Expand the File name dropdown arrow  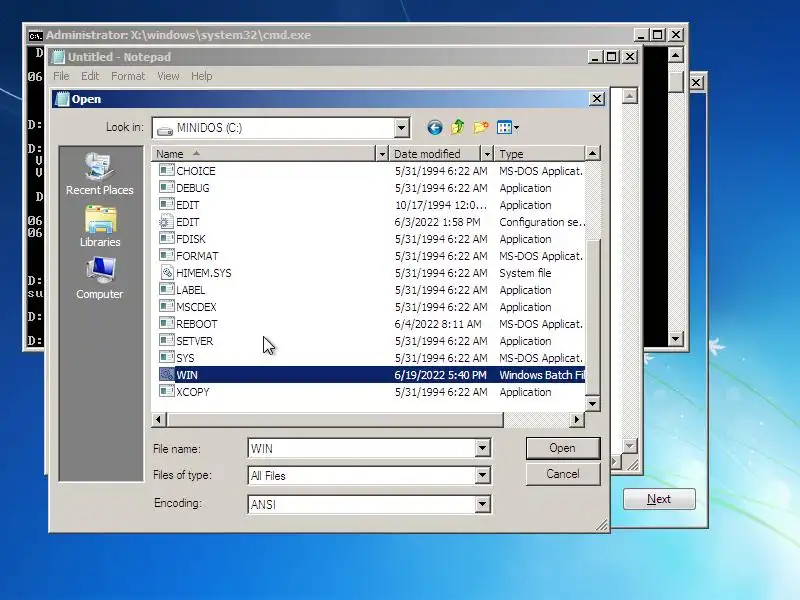[482, 448]
